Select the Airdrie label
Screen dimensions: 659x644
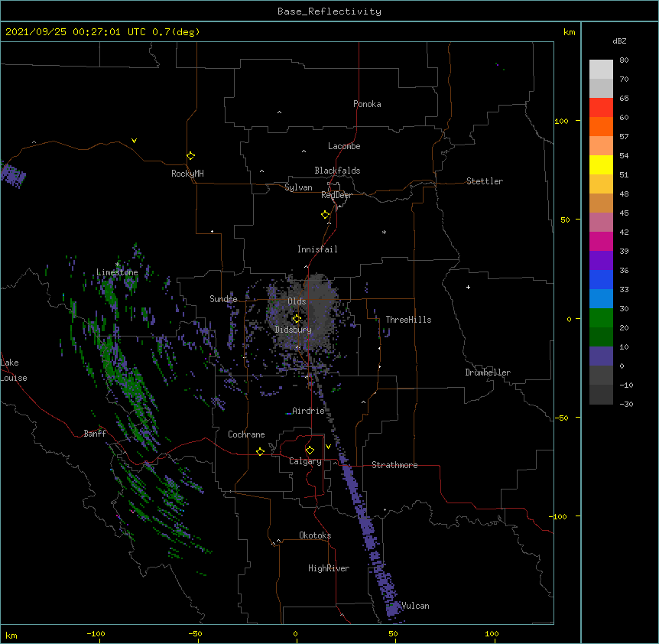point(308,411)
